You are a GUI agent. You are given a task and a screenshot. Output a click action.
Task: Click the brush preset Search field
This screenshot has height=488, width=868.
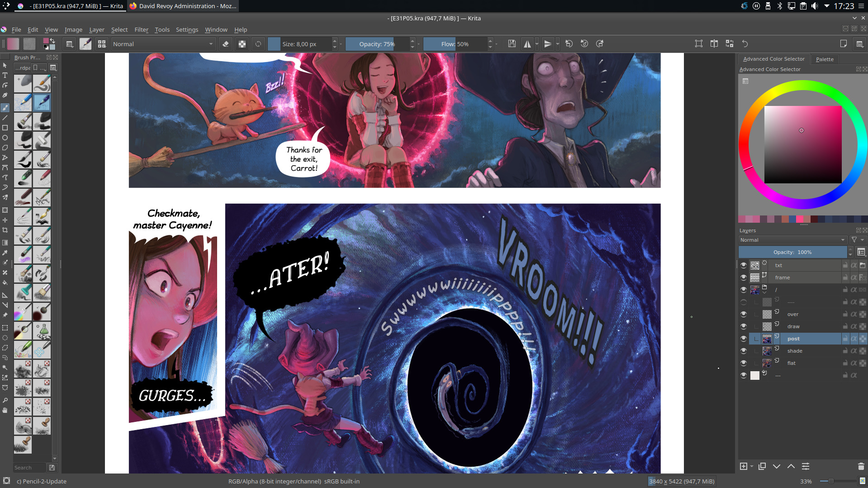[29, 468]
